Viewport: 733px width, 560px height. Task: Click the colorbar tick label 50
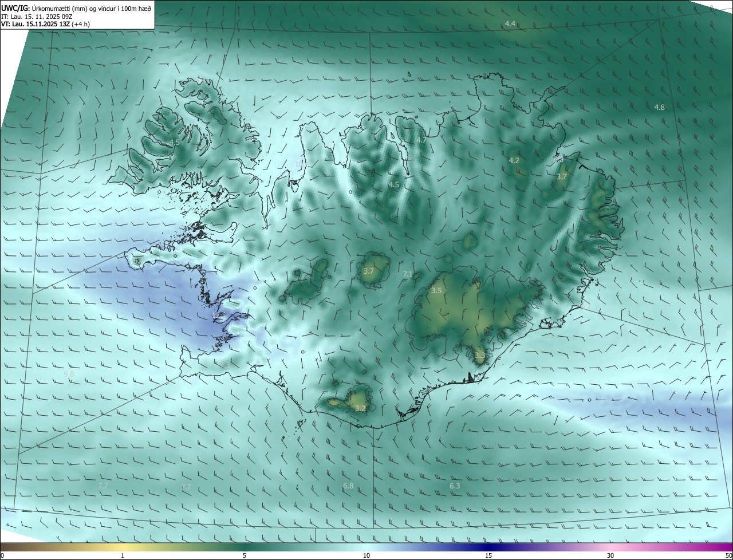(728, 555)
